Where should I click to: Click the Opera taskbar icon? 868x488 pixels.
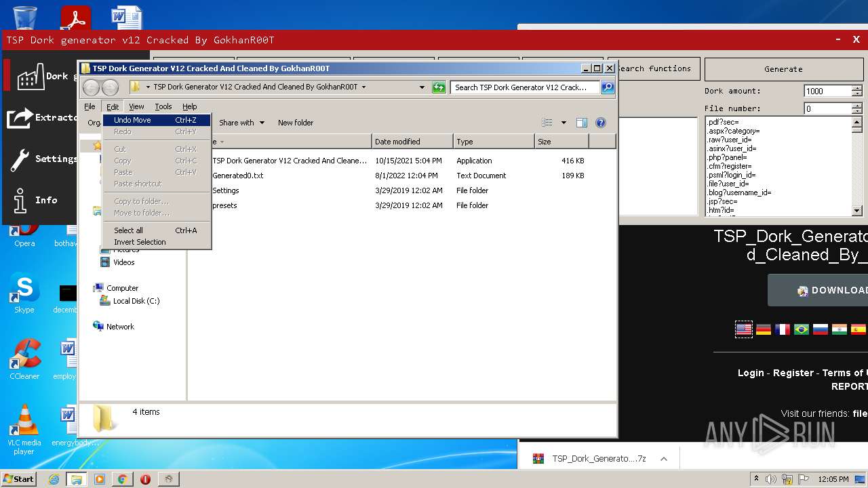[145, 479]
